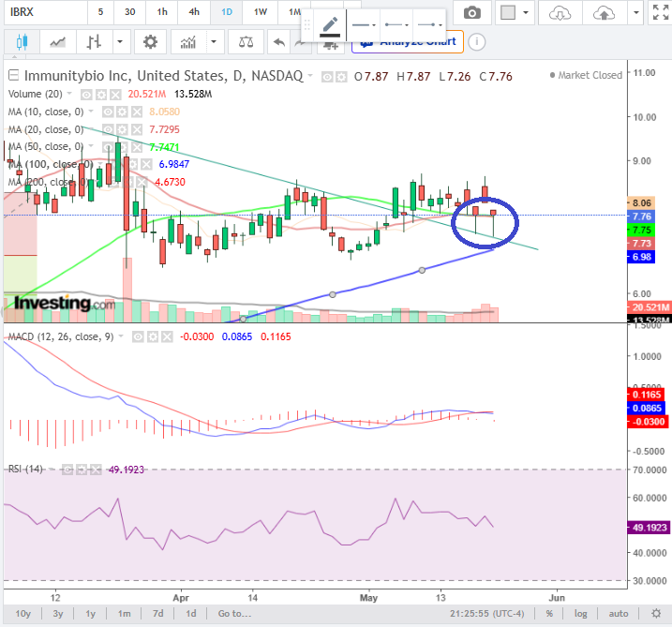The width and height of the screenshot is (672, 627).
Task: Undo the last chart action
Action: pyautogui.click(x=279, y=42)
